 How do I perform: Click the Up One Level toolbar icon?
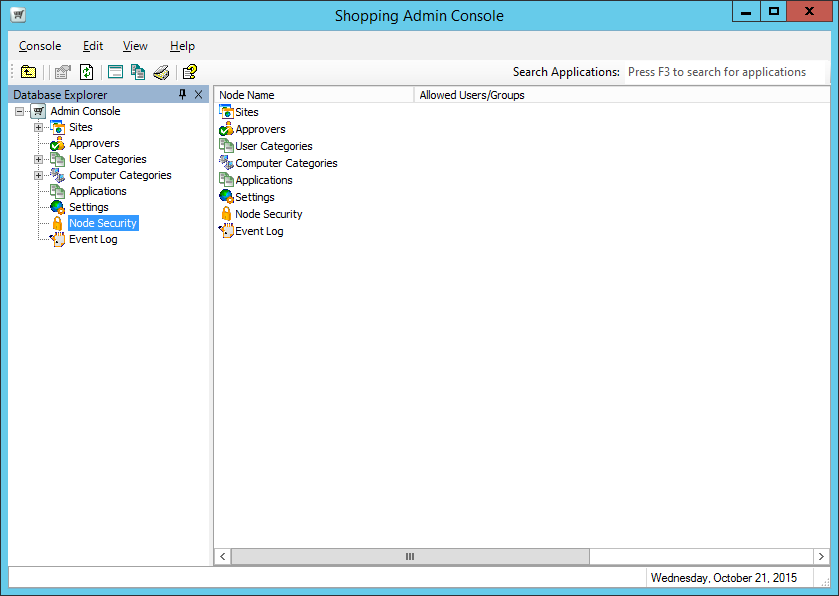click(x=29, y=72)
